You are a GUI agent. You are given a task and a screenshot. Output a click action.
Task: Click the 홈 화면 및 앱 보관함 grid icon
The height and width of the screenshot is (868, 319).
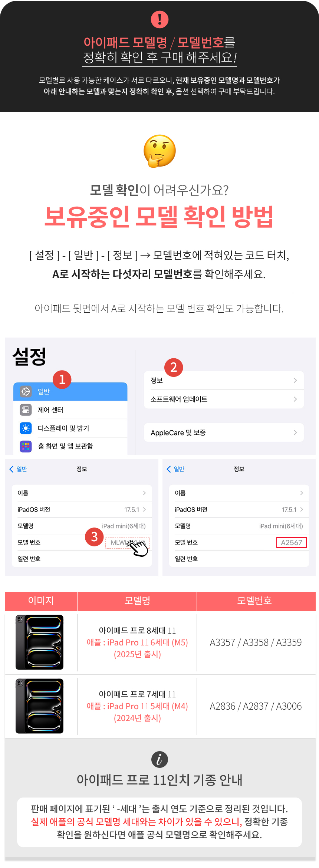(26, 446)
